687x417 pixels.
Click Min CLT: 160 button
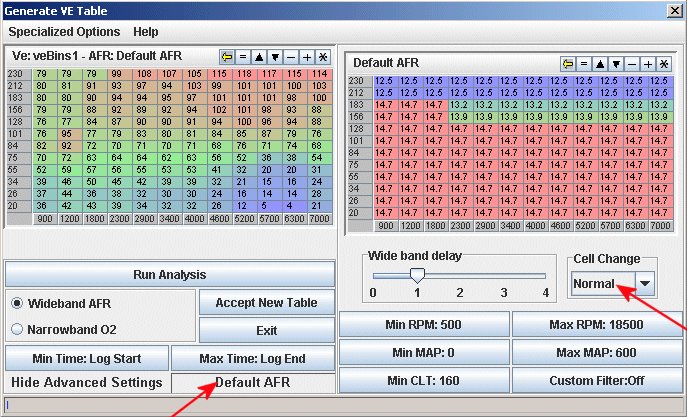click(424, 380)
